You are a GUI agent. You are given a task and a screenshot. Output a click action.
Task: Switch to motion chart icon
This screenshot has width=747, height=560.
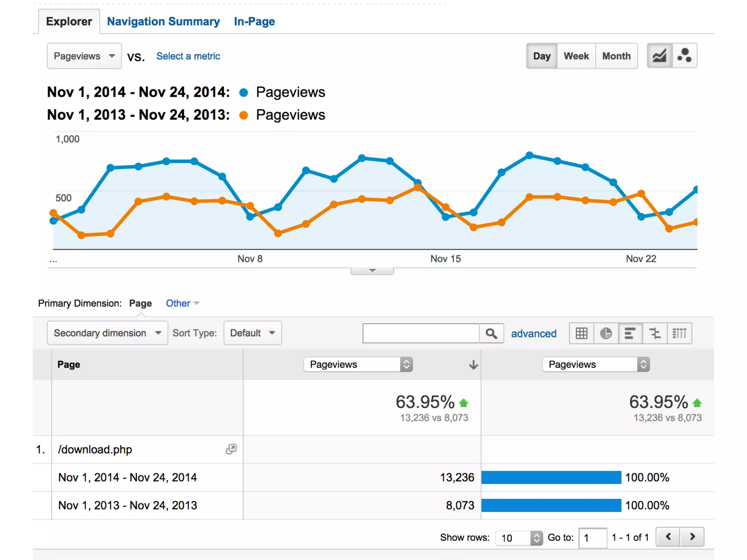click(x=684, y=56)
